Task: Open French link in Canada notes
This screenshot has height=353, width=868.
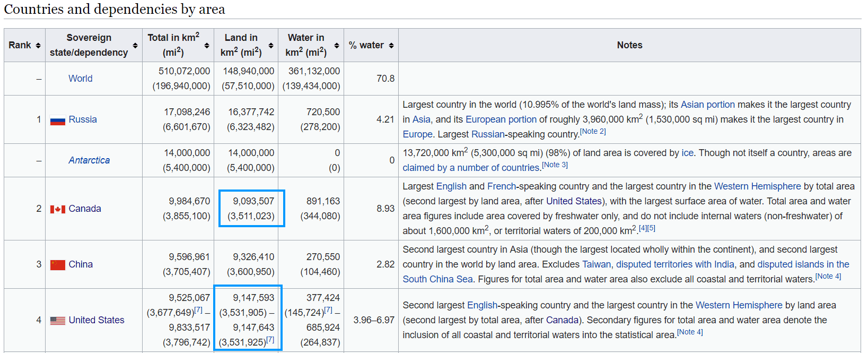Action: click(502, 186)
